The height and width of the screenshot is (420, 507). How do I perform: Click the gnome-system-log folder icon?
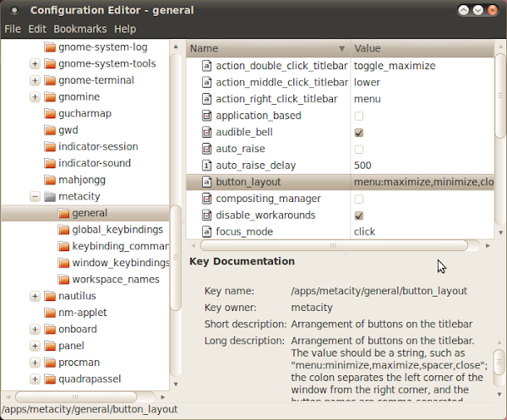50,47
